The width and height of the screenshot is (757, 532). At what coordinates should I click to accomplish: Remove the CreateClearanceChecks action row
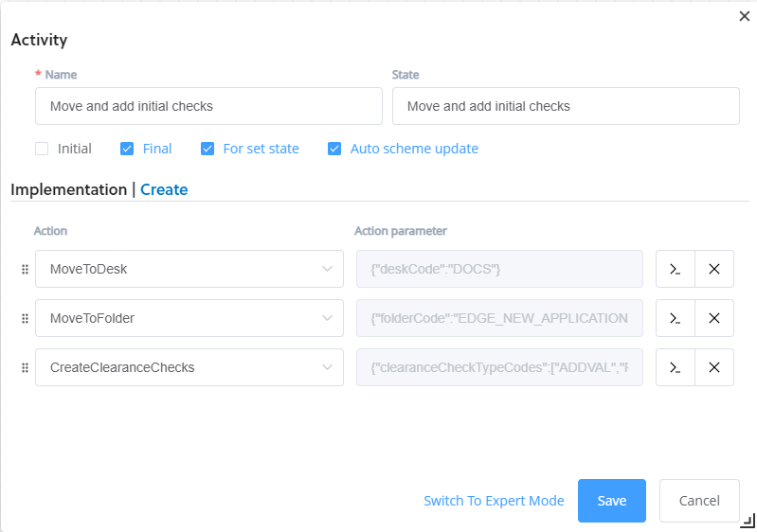point(714,367)
